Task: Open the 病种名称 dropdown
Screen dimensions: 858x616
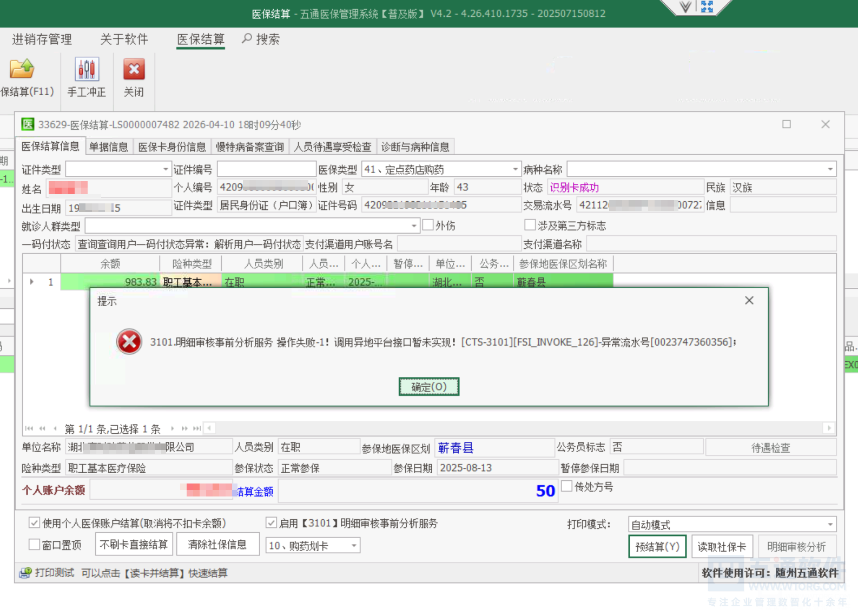Action: [x=830, y=169]
